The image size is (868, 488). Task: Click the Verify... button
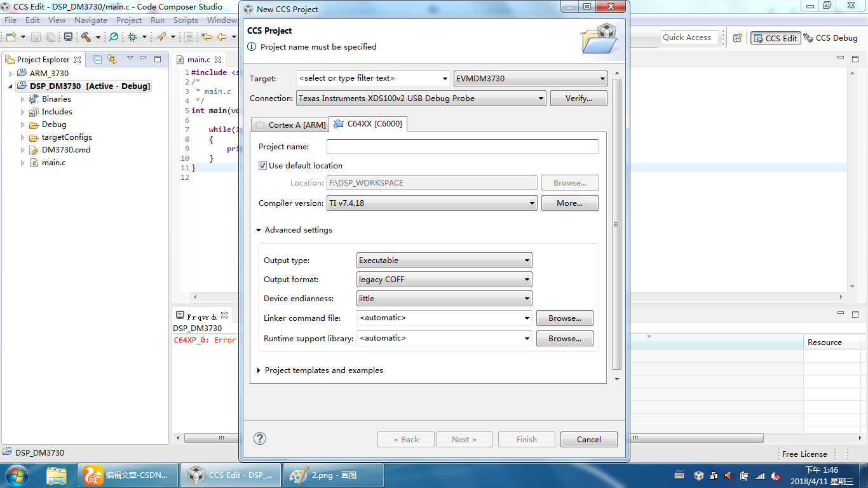tap(578, 98)
